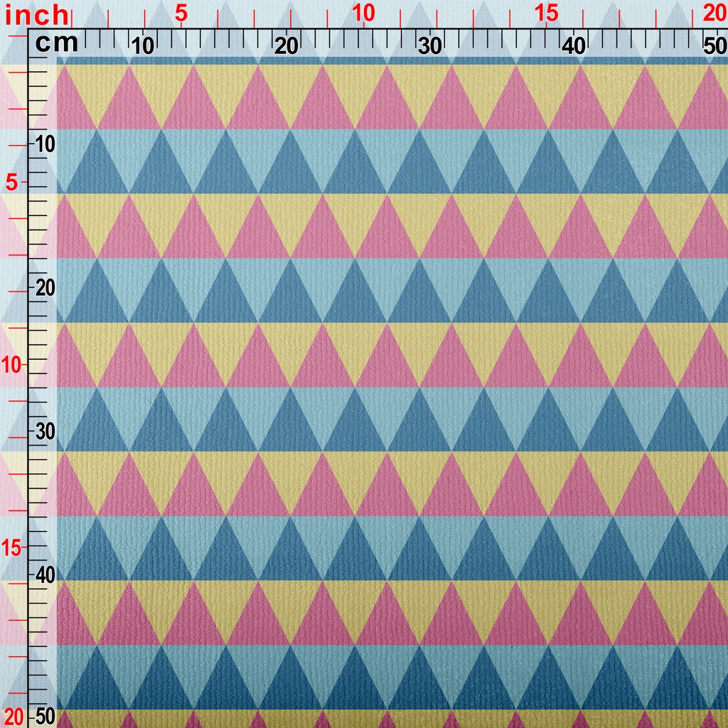Click the red 20 inch mark on left ruler
Image resolution: width=728 pixels, height=728 pixels.
pos(13,716)
